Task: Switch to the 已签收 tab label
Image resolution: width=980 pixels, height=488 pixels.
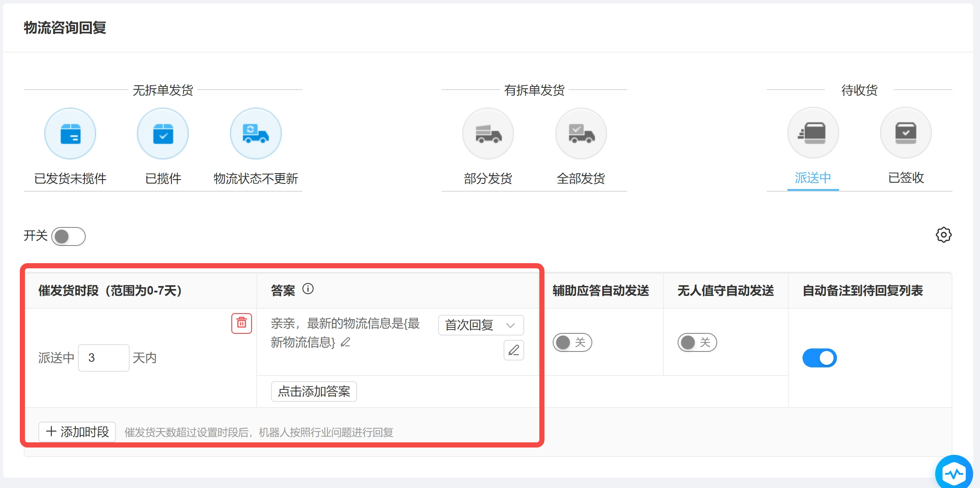Action: 906,177
